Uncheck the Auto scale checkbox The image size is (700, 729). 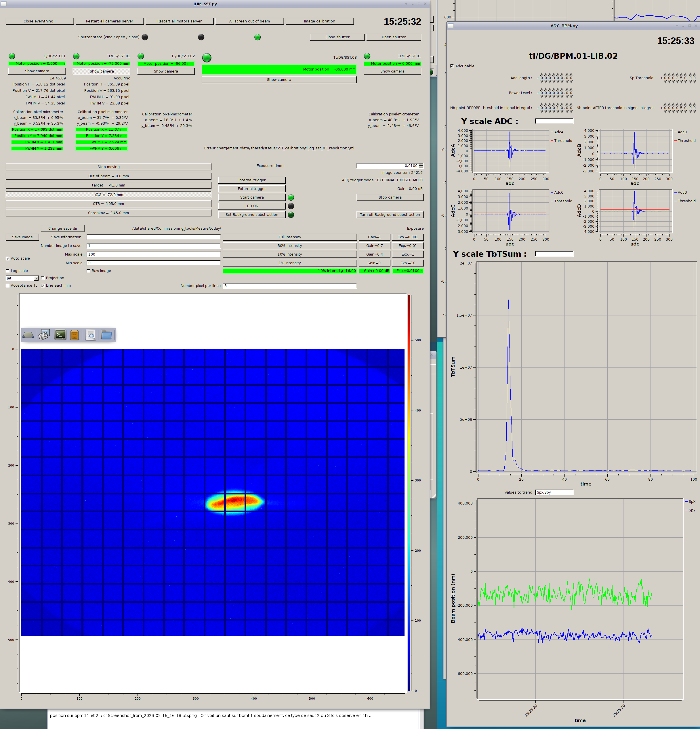pos(7,258)
